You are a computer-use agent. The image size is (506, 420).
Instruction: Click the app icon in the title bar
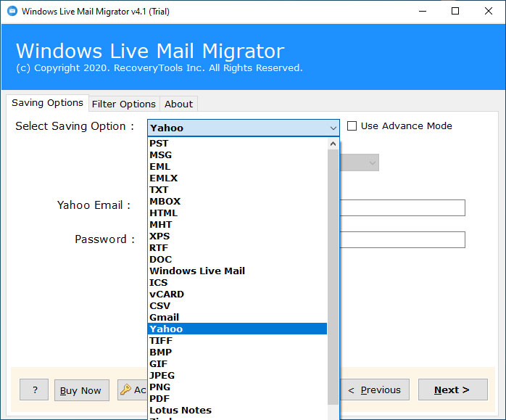tap(12, 12)
